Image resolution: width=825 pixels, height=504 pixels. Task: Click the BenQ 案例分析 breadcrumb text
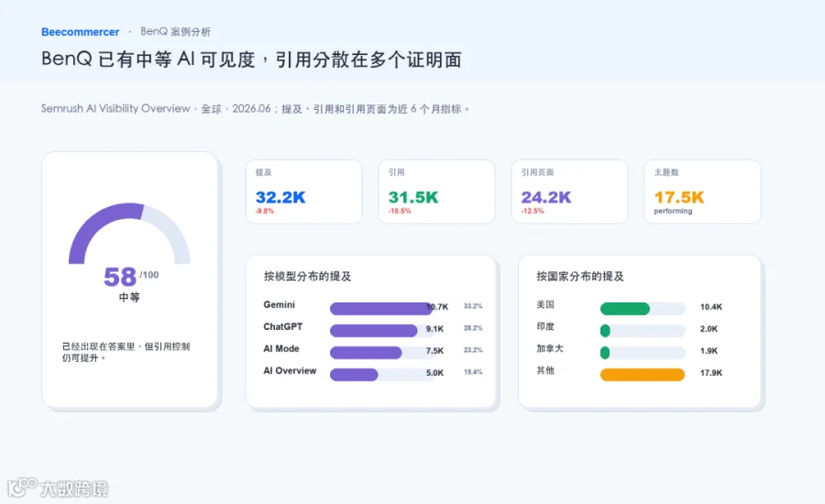coord(175,31)
